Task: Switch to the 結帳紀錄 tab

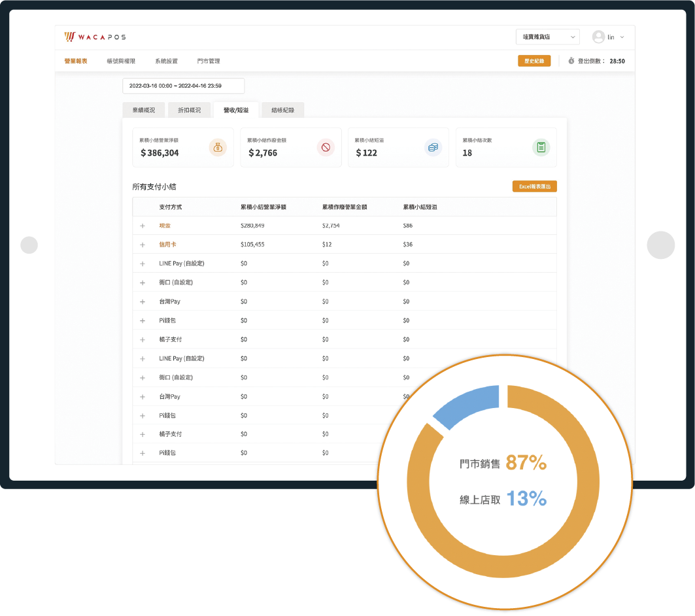Action: [x=282, y=111]
